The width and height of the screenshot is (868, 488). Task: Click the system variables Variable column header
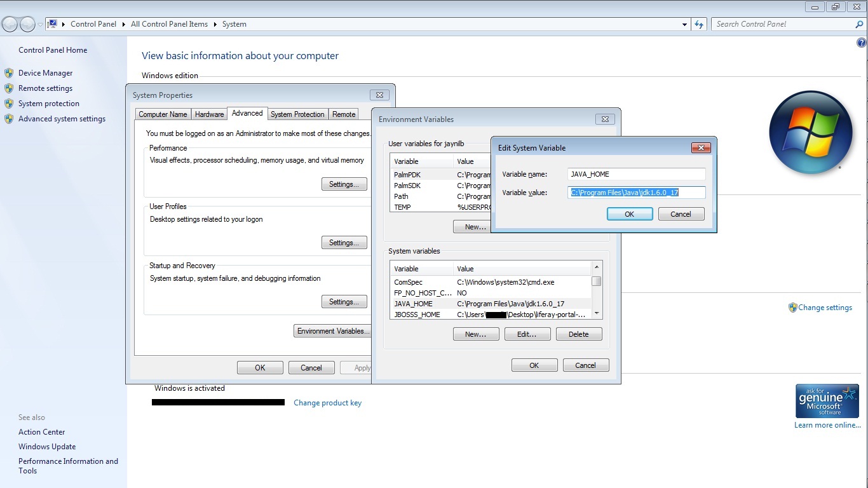click(421, 269)
